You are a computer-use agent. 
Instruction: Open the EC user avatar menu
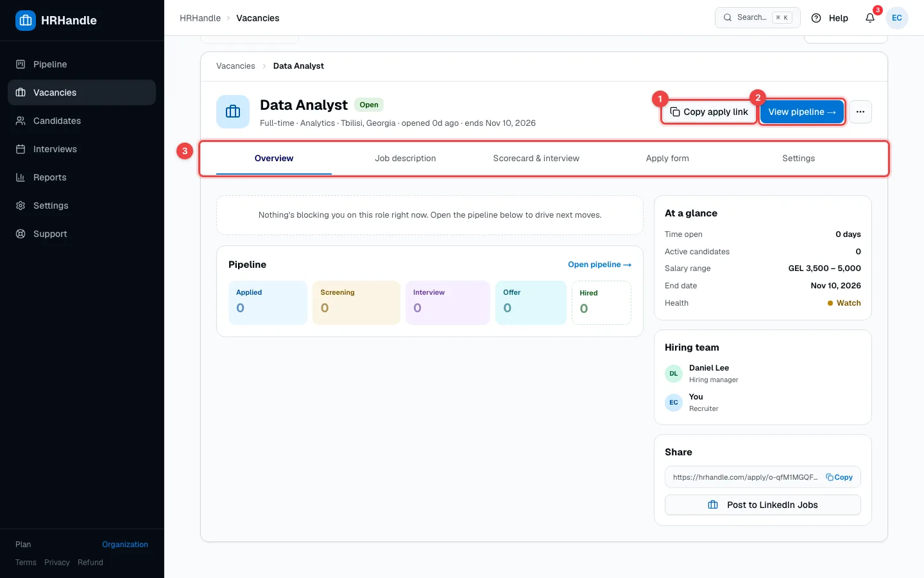coord(897,18)
